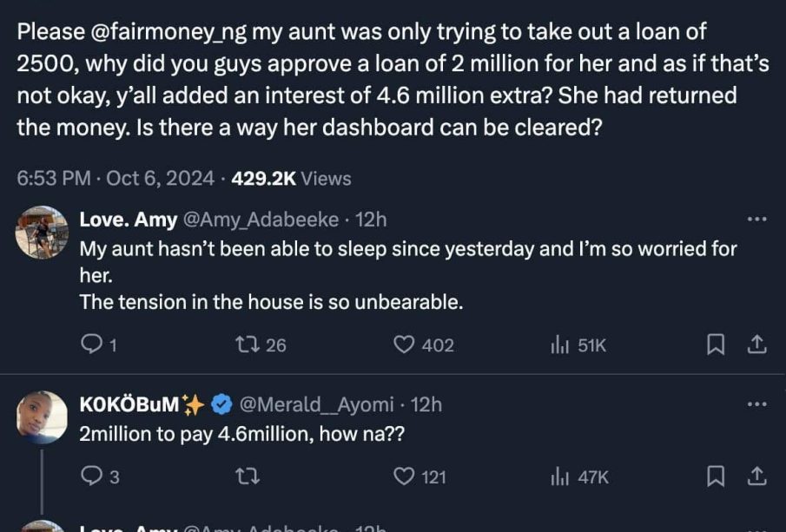The width and height of the screenshot is (786, 532).
Task: Open more options on KOKOBuM's reply
Action: (x=756, y=404)
